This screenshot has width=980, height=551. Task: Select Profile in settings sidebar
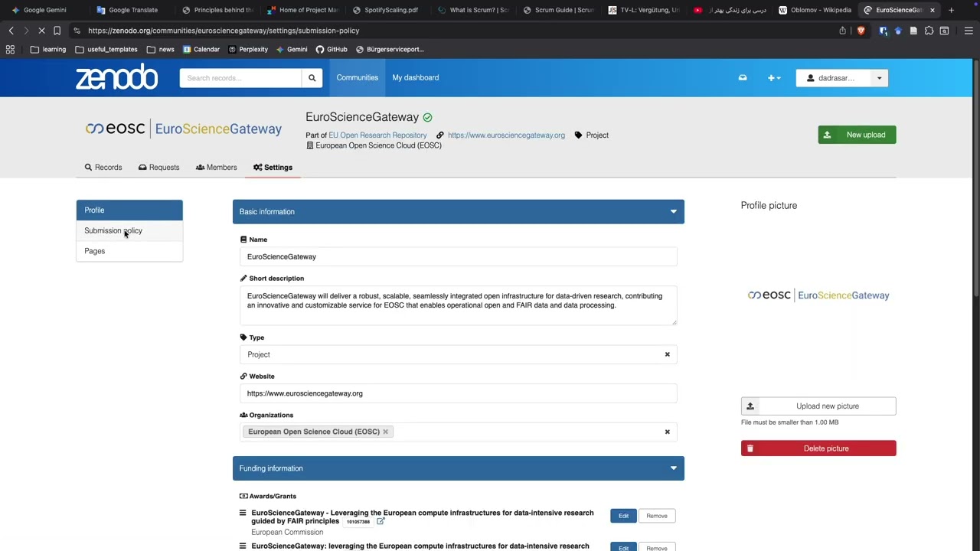pyautogui.click(x=129, y=210)
